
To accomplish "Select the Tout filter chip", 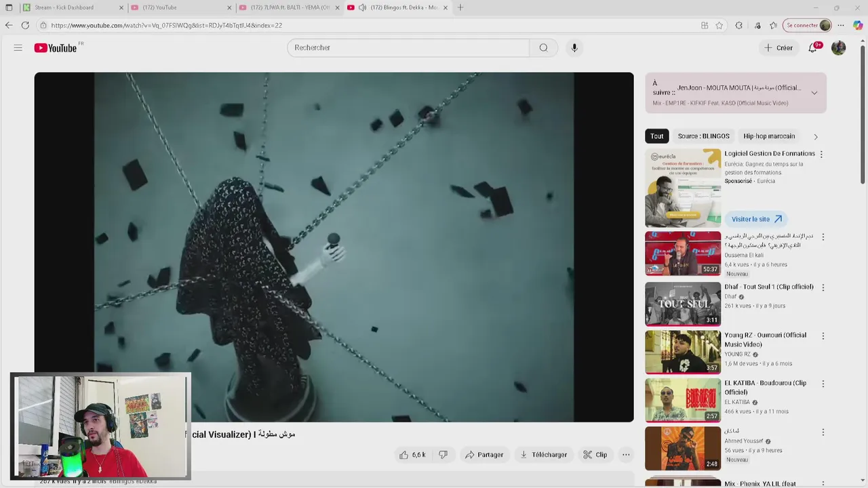I will pos(657,136).
